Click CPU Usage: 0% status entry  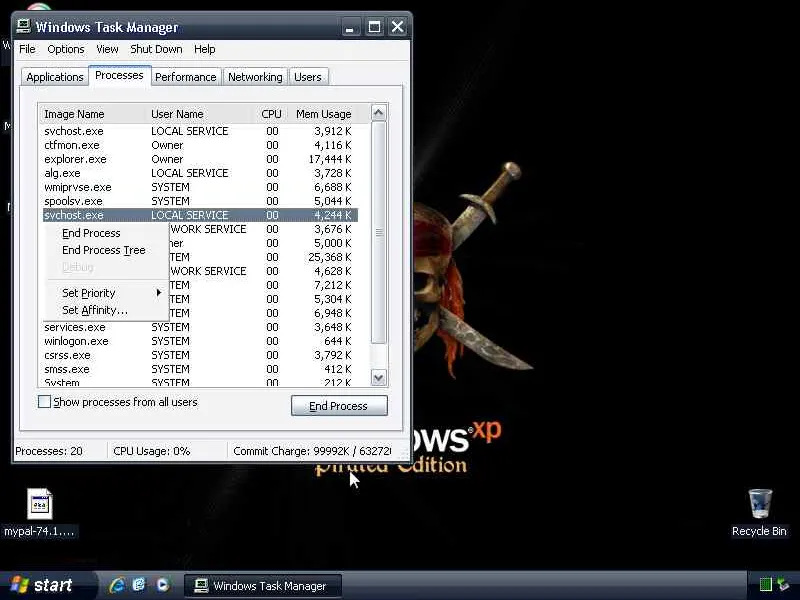coord(152,451)
